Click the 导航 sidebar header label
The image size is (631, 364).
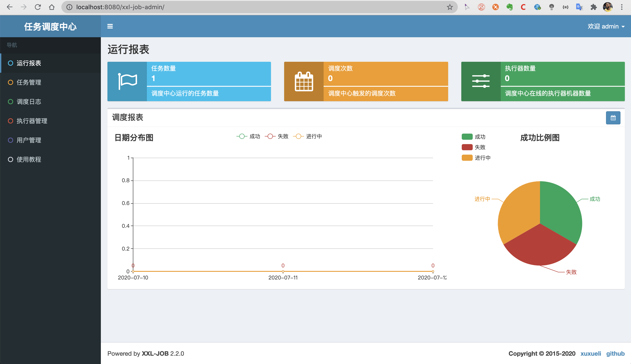[x=12, y=45]
